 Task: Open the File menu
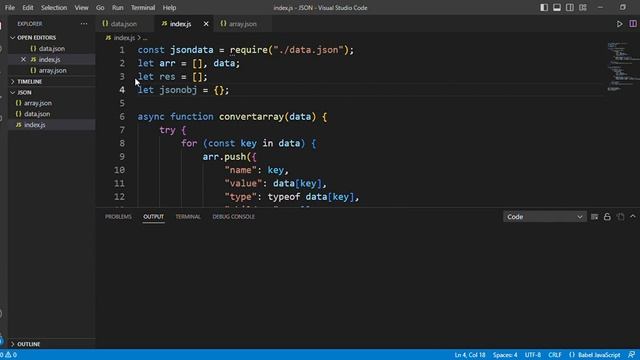click(10, 8)
